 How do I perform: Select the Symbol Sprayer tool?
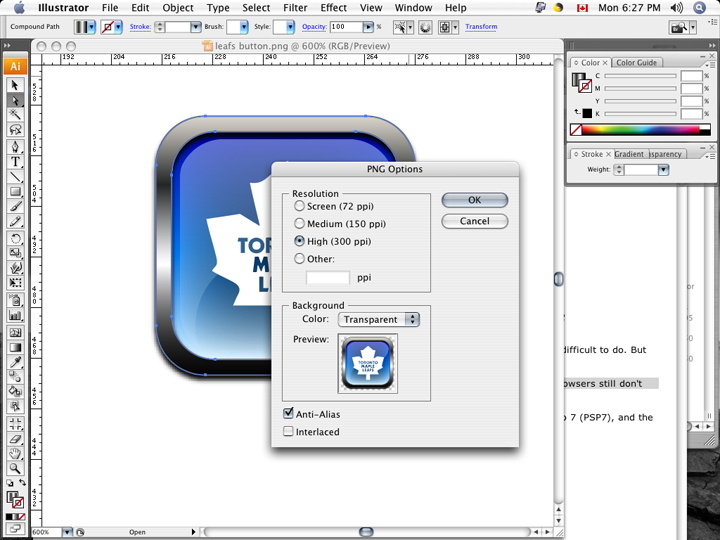(x=15, y=300)
